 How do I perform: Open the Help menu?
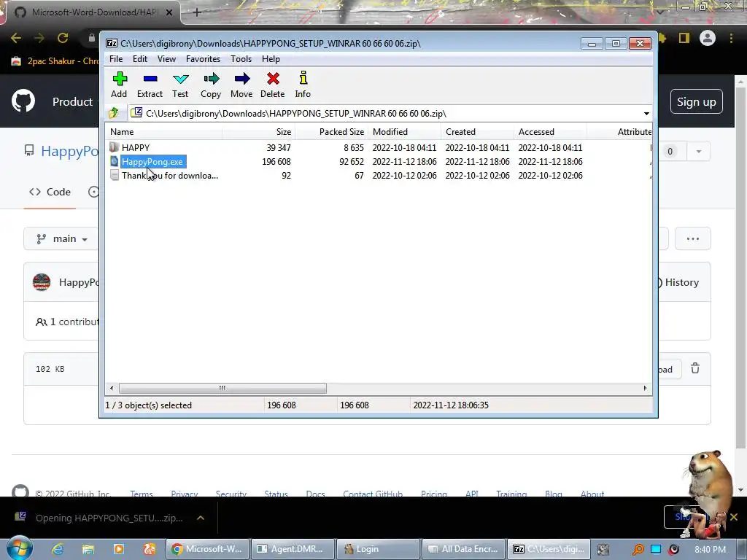tap(271, 59)
